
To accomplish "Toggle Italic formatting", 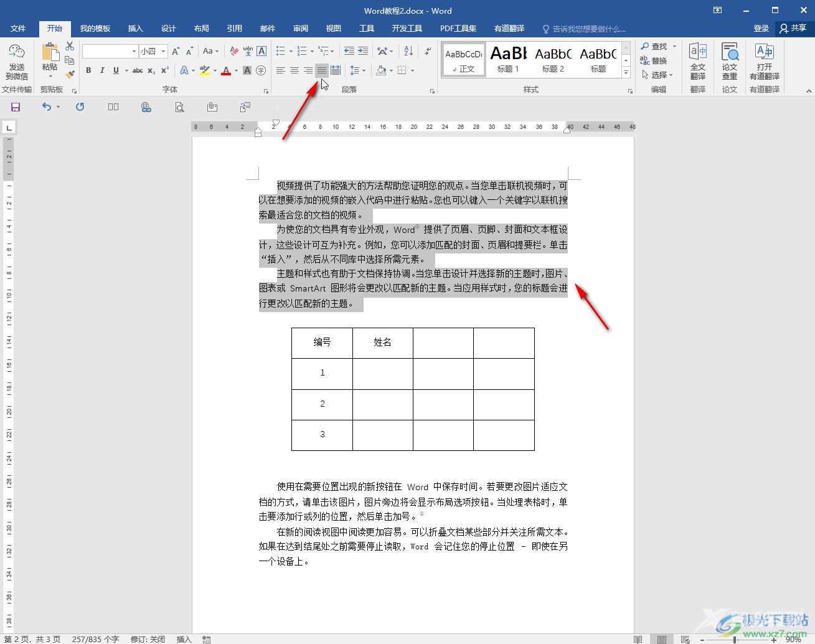I will point(102,70).
